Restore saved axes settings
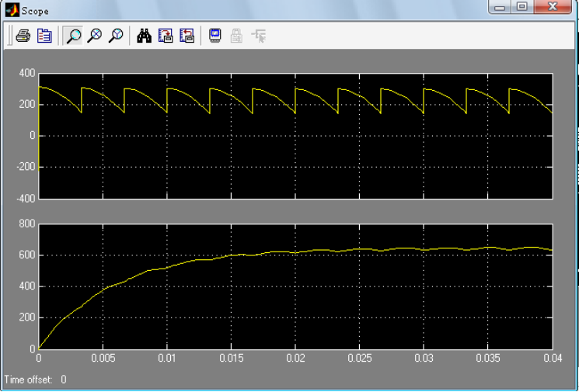Viewport: 579px width, 392px height. [187, 36]
